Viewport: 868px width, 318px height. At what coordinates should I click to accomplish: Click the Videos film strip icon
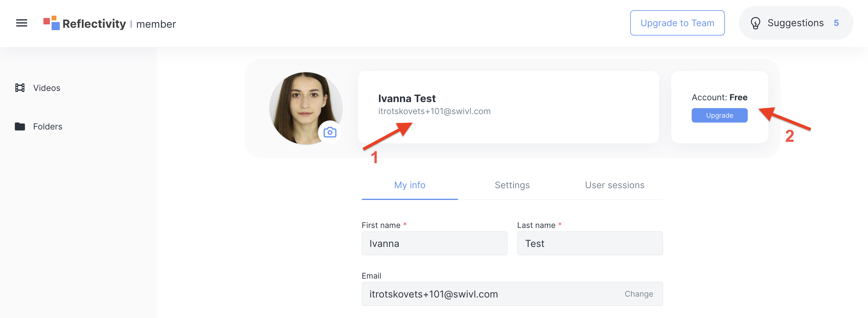coord(20,88)
